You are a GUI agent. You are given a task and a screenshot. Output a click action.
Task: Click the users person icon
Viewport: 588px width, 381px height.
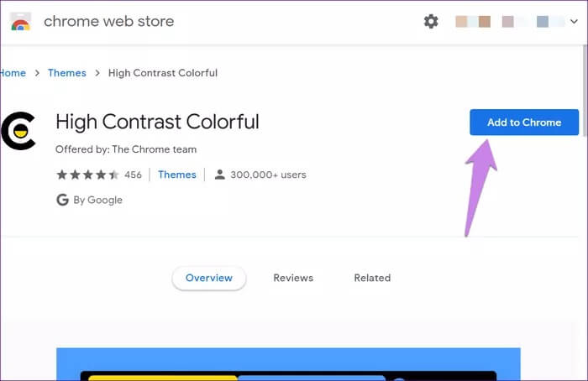tap(220, 175)
